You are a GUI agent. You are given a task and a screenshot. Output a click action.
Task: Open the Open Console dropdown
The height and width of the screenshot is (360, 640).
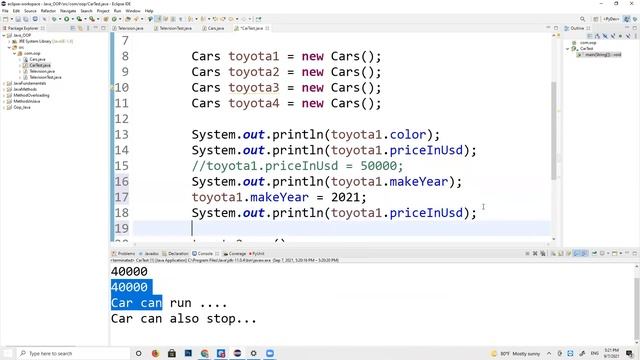coord(621,253)
